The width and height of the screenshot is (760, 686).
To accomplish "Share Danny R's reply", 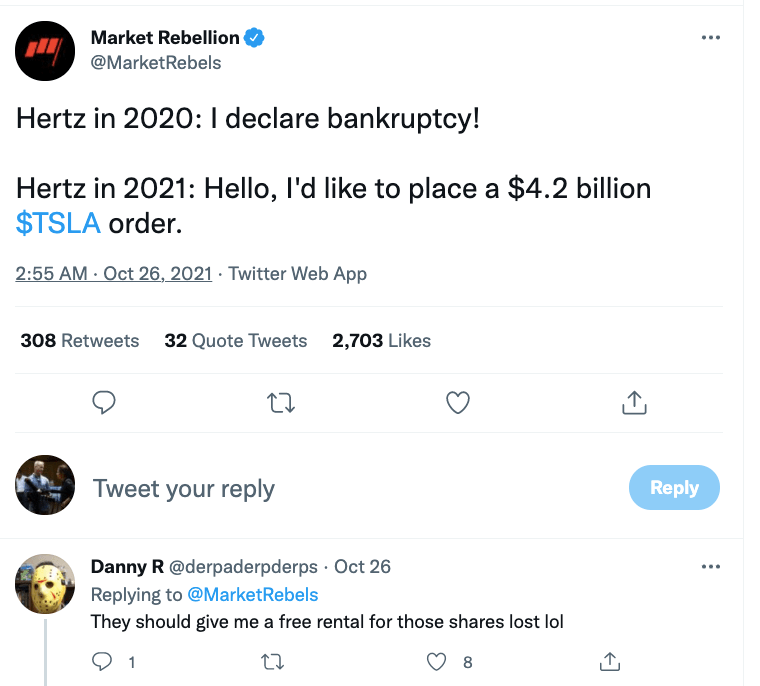I will pos(609,661).
